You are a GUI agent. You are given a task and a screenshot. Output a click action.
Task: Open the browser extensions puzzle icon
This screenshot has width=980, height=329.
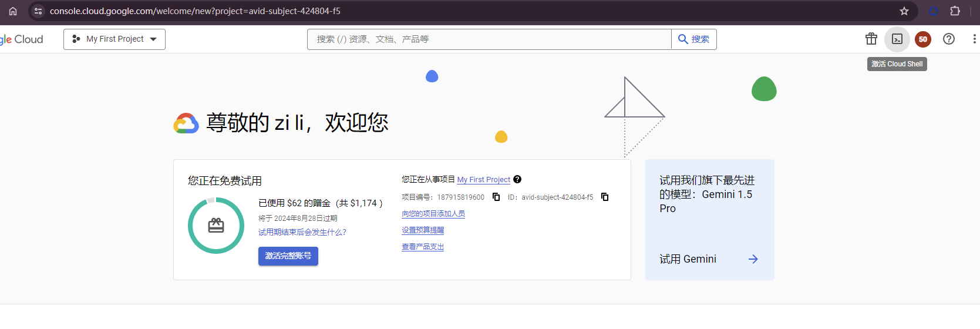[x=955, y=11]
